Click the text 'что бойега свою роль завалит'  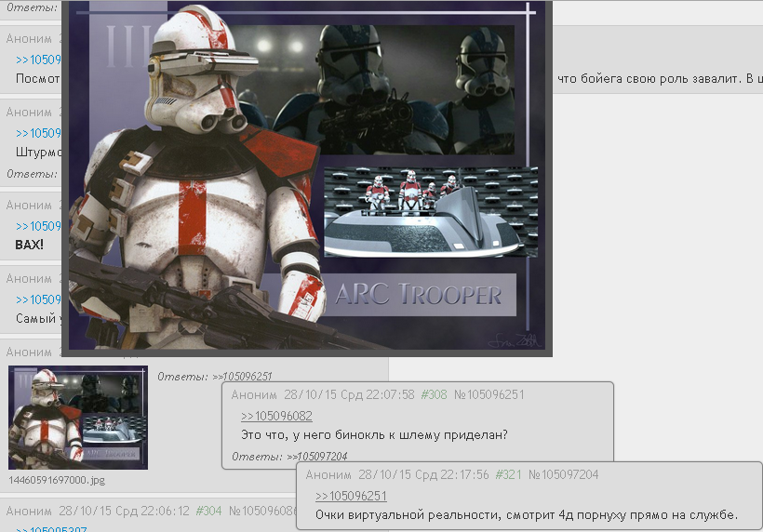point(649,79)
